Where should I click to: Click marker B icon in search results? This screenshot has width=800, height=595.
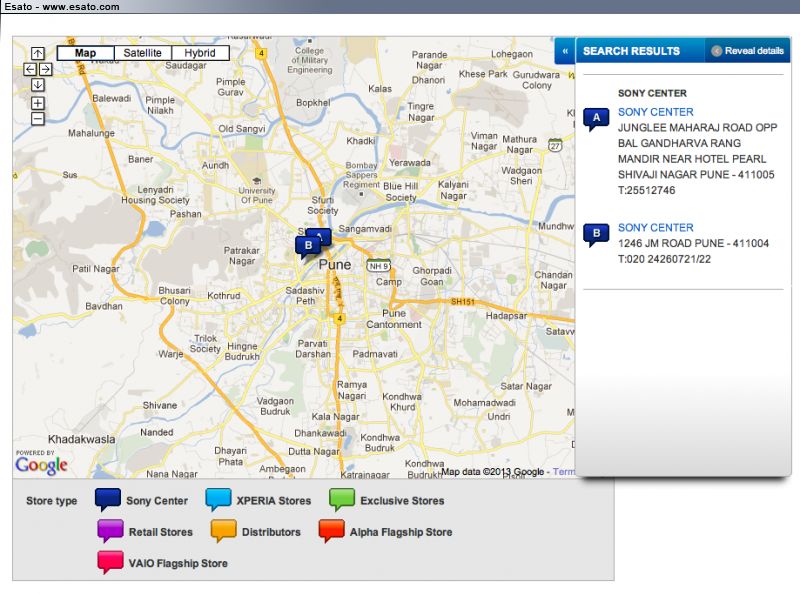tap(596, 235)
